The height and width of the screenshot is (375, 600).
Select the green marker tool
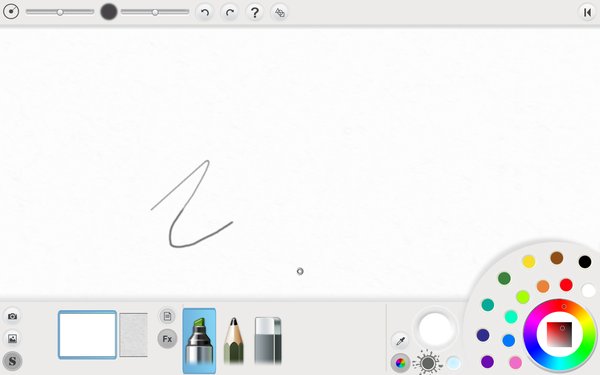point(199,341)
